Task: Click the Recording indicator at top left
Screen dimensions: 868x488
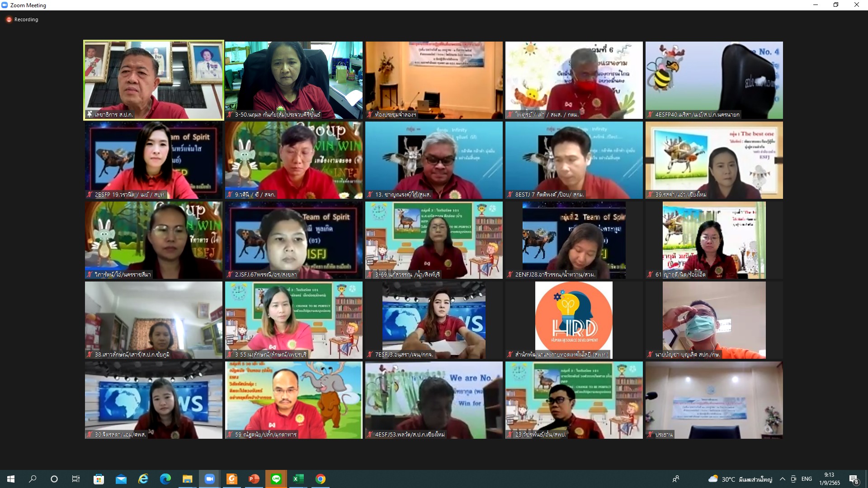Action: pyautogui.click(x=22, y=19)
